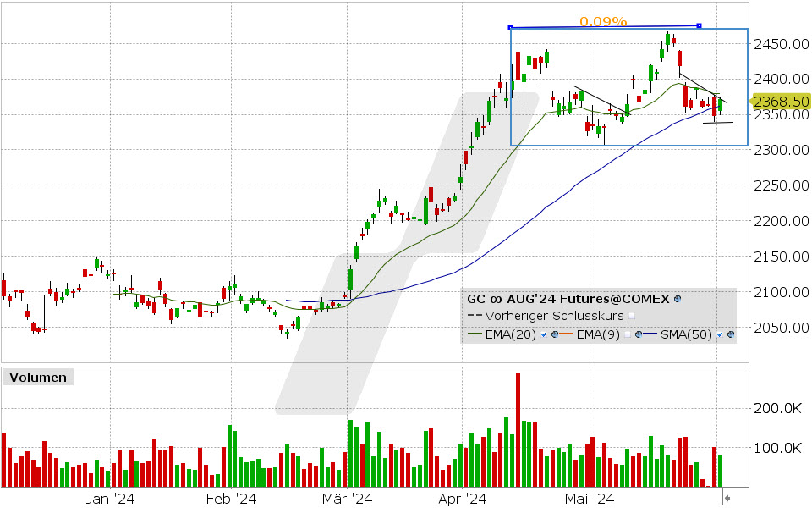Click the 2250.00 price axis label

coord(781,185)
